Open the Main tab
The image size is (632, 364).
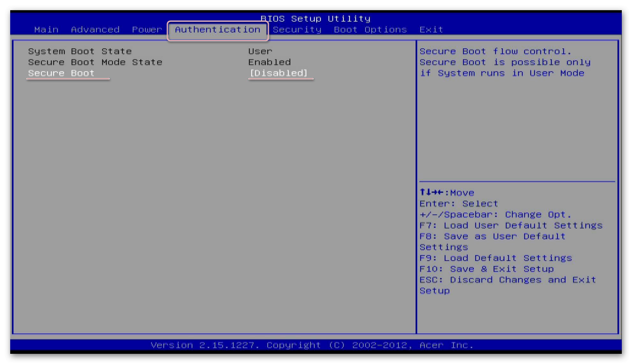tap(46, 30)
